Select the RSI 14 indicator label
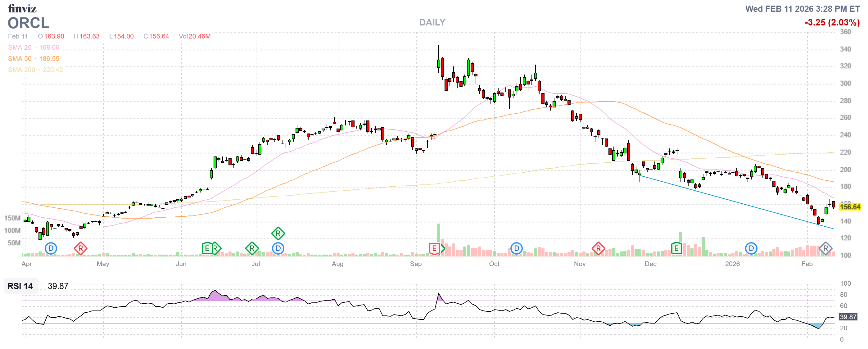868x349 pixels. click(20, 286)
